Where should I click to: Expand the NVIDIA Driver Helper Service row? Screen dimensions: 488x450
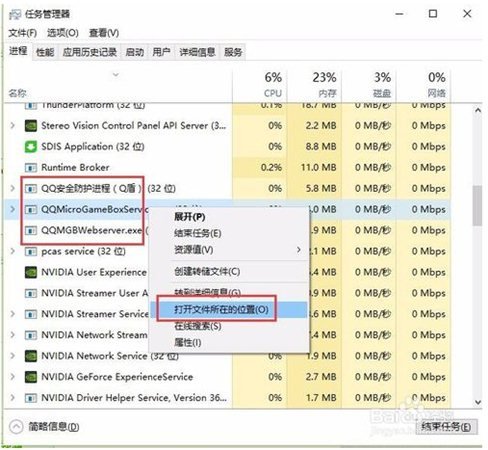tap(13, 398)
